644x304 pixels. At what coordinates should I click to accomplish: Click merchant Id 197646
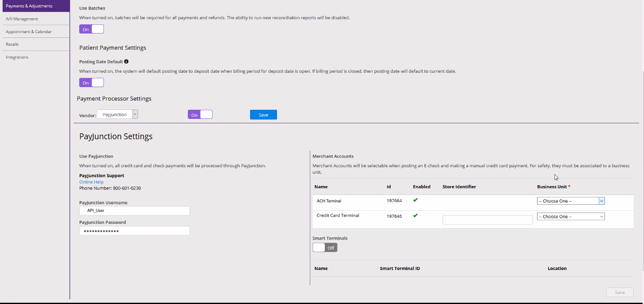pos(394,216)
